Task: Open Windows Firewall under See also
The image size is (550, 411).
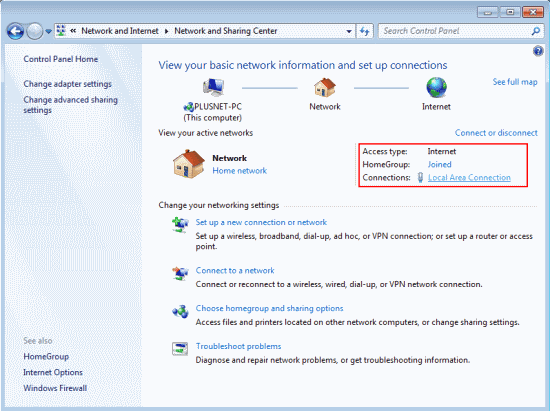Action: pyautogui.click(x=55, y=388)
